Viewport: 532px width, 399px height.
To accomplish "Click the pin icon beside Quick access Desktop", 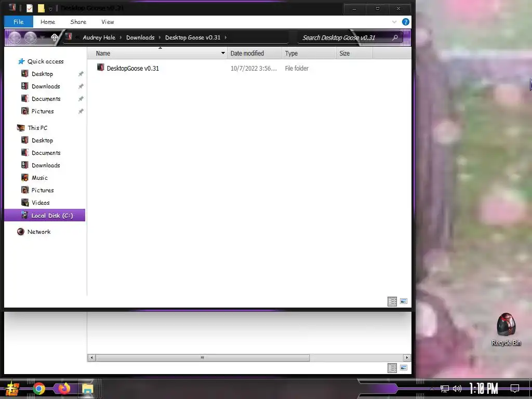I will 81,74.
